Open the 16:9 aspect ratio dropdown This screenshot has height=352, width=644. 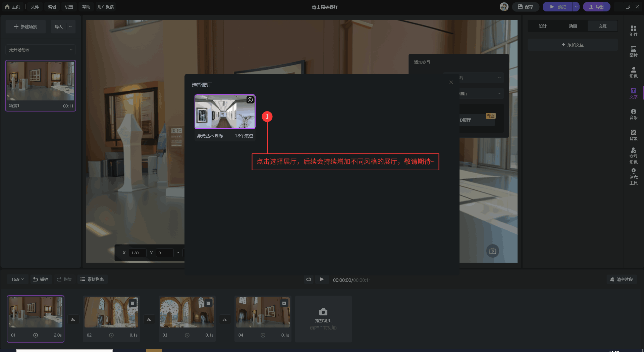[17, 279]
